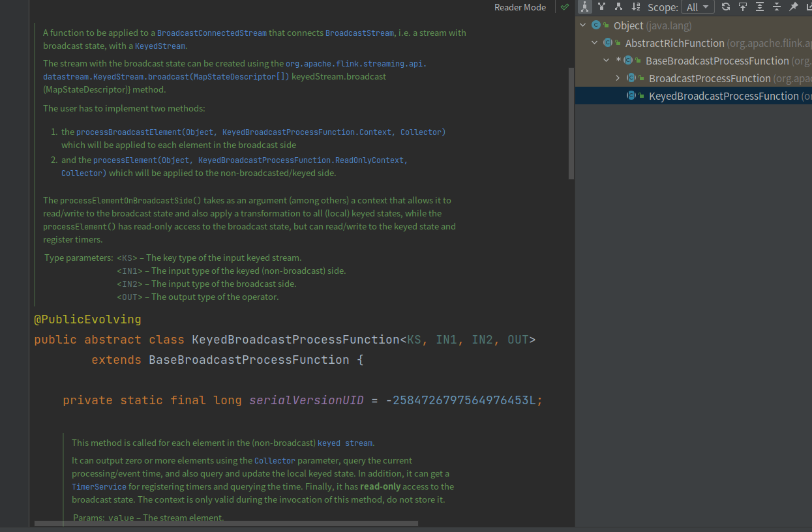The height and width of the screenshot is (532, 812).
Task: Click the public lock icon beside Object
Action: tap(607, 26)
